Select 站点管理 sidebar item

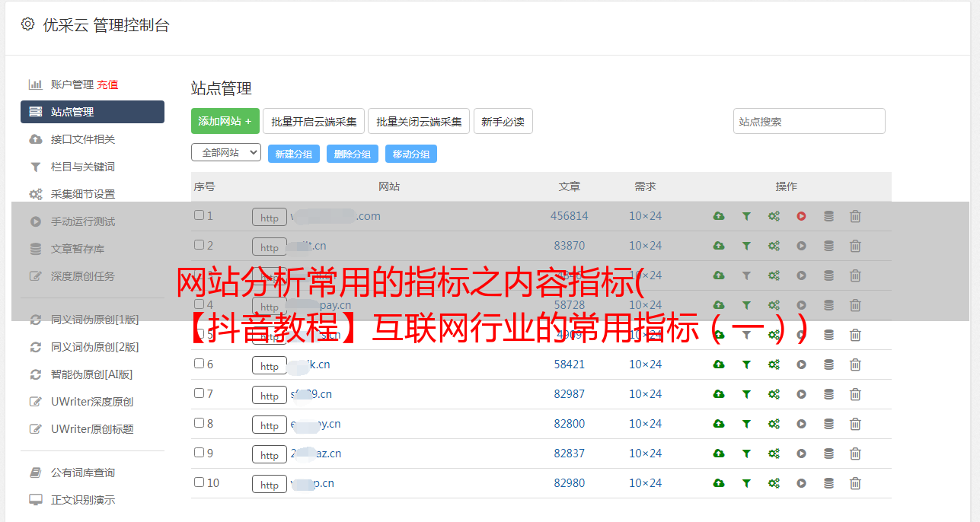tap(92, 112)
